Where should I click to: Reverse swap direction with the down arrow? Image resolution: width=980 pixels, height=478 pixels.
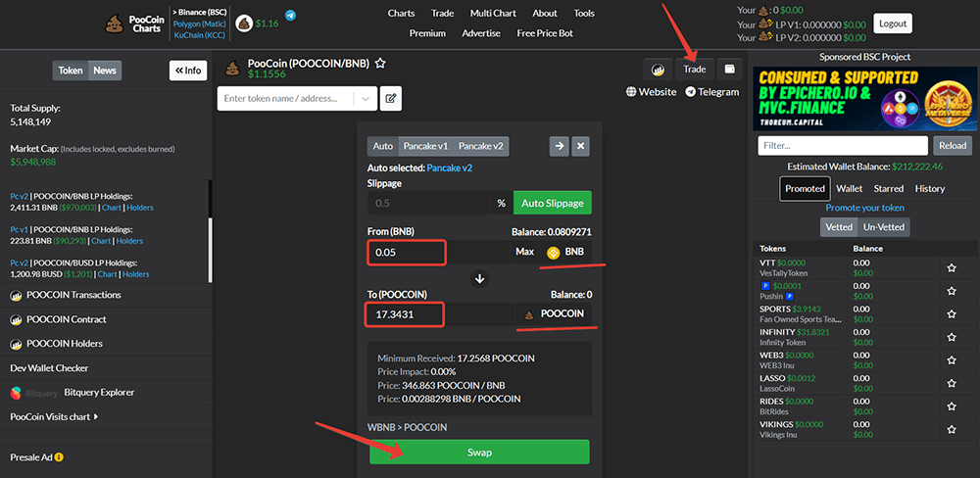(x=480, y=279)
